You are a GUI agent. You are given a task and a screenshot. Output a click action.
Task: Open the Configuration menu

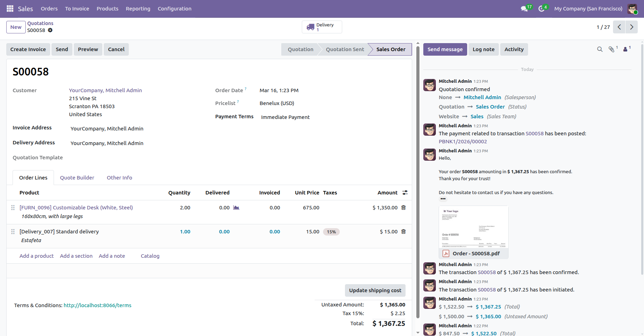[x=174, y=9]
